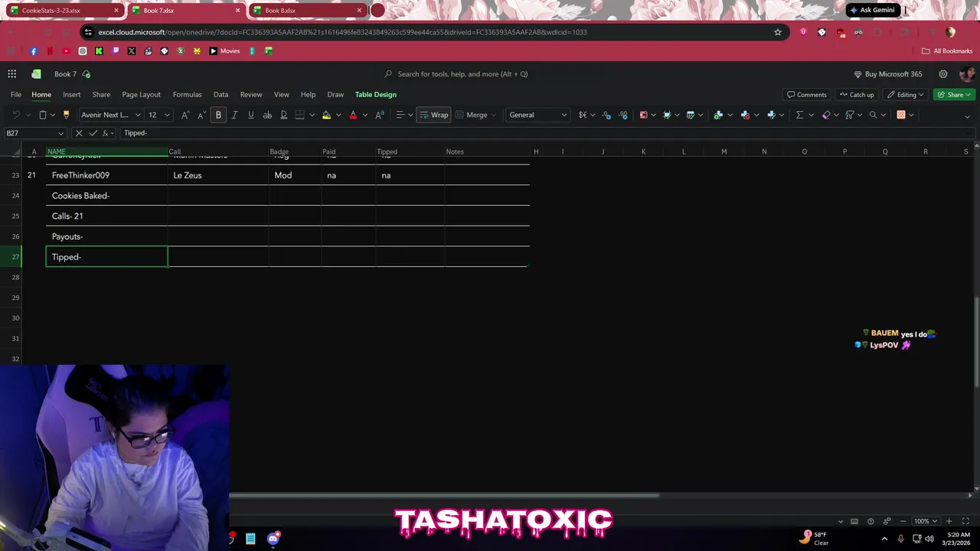Click the Merge cells button

point(476,115)
